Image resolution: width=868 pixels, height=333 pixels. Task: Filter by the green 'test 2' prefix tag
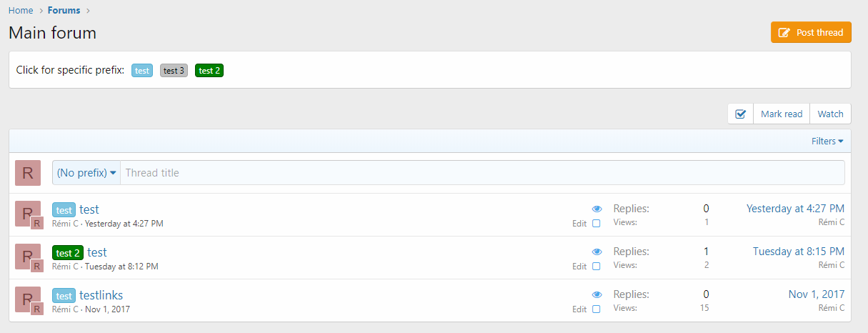(x=209, y=70)
